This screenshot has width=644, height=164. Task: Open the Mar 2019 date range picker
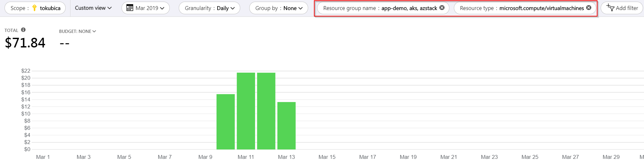click(x=145, y=8)
